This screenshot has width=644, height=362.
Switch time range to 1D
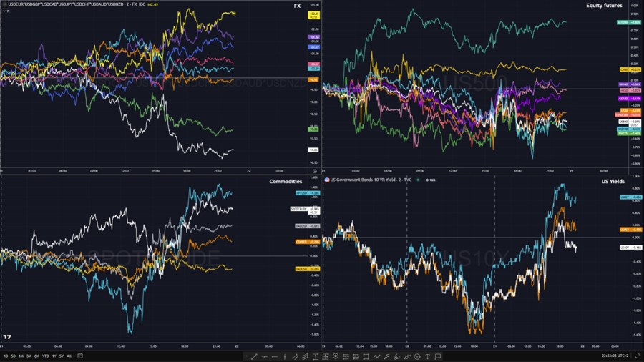click(x=6, y=356)
